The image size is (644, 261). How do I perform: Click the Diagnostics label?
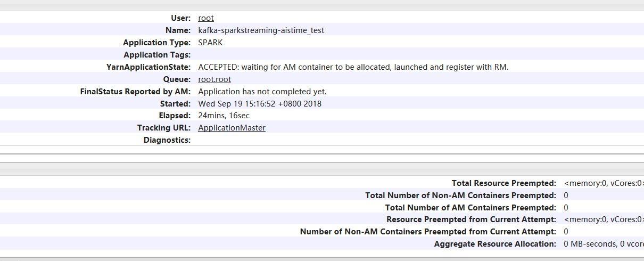tap(167, 140)
